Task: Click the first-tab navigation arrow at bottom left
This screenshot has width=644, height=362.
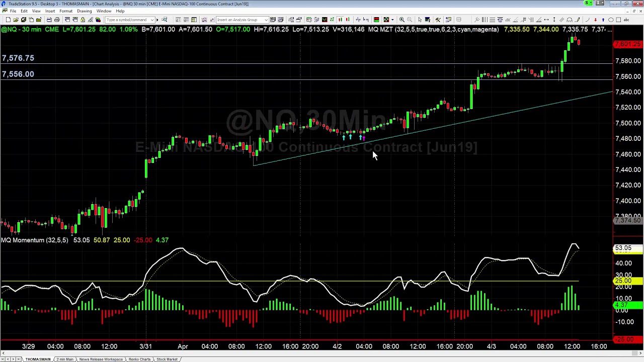Action: tap(3, 359)
